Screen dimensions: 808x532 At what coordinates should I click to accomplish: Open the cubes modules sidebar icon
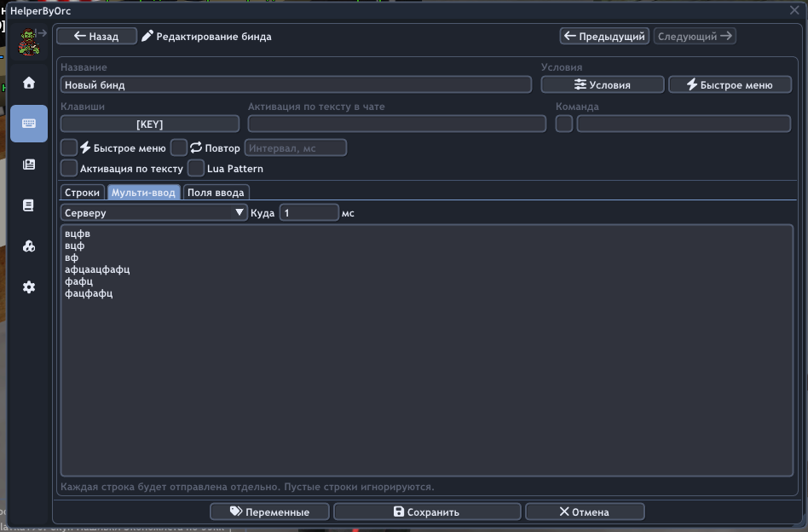coord(29,246)
